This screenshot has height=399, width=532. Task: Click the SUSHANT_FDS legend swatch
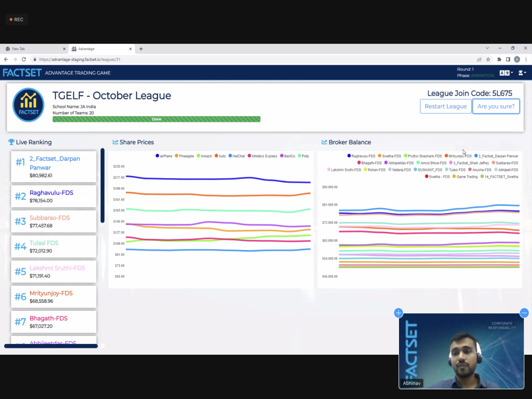tap(415, 170)
